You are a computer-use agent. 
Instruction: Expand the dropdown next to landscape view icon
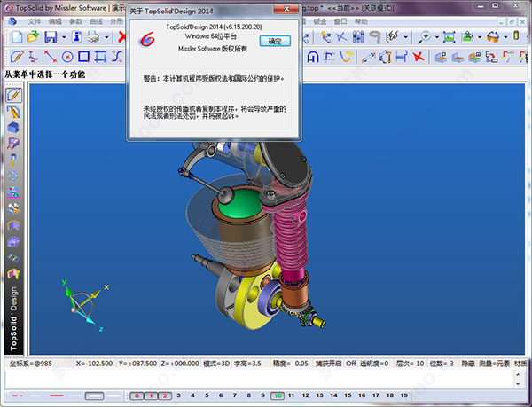[x=480, y=37]
